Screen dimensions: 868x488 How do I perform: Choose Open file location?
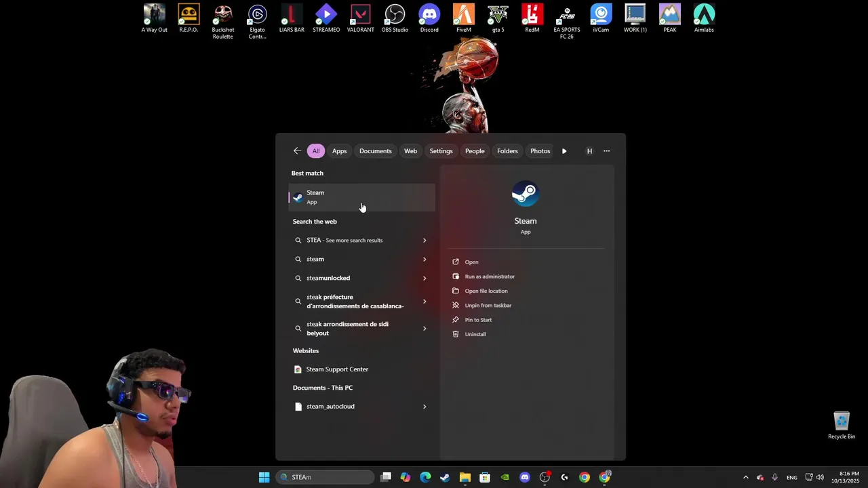coord(486,291)
